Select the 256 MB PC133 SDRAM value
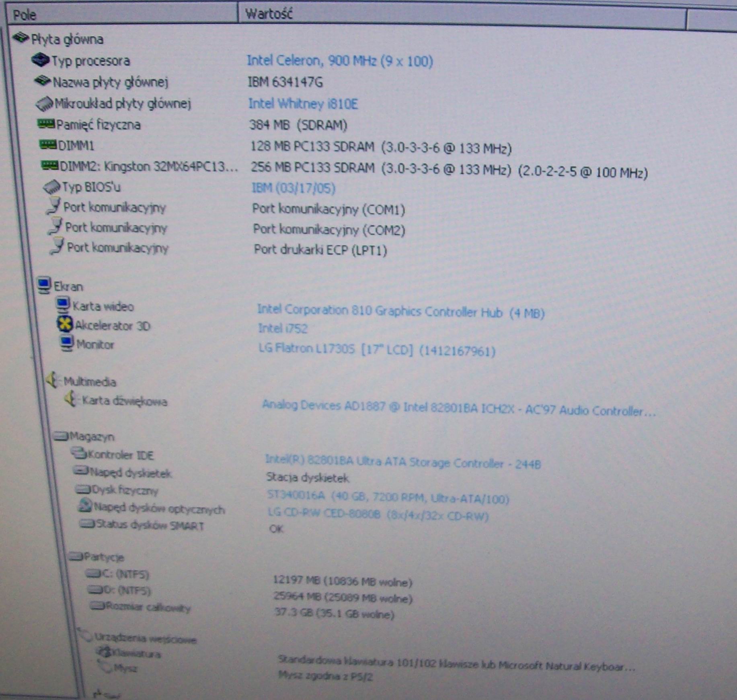The width and height of the screenshot is (737, 700). (x=449, y=169)
